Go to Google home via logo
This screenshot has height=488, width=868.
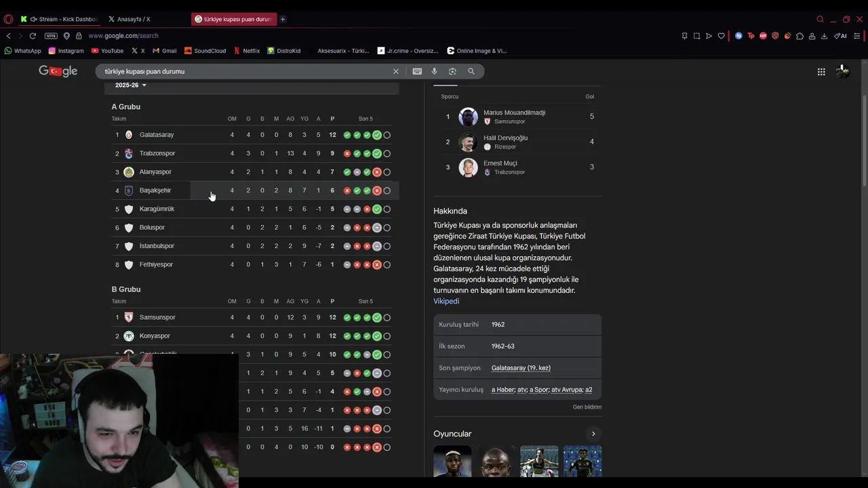pos(58,71)
